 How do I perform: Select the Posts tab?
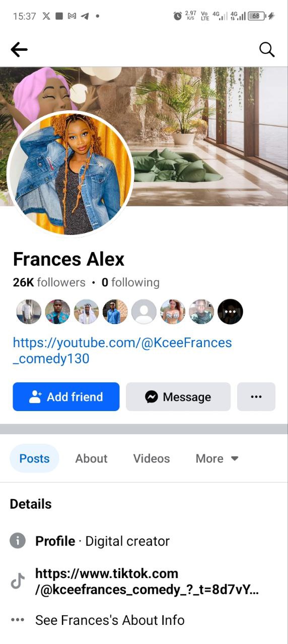point(34,458)
